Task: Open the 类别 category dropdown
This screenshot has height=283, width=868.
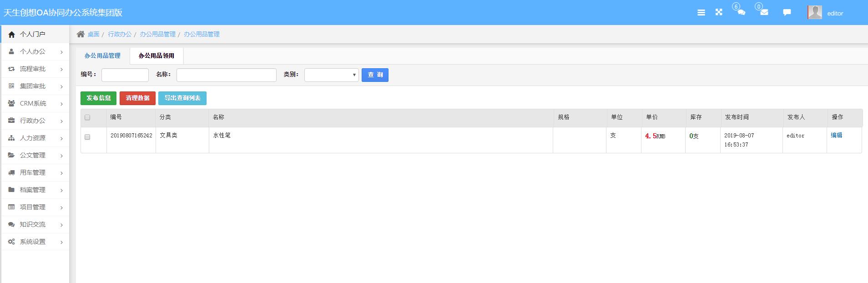Action: click(331, 75)
